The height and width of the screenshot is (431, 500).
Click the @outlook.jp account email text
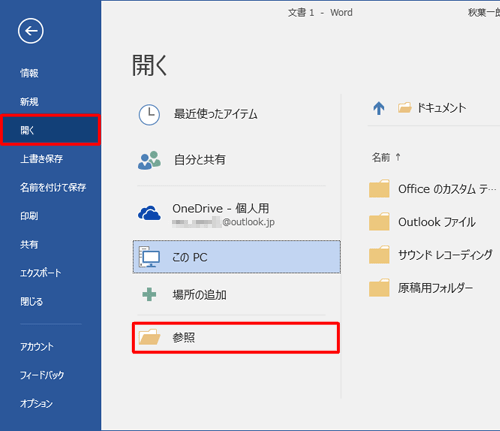[248, 222]
